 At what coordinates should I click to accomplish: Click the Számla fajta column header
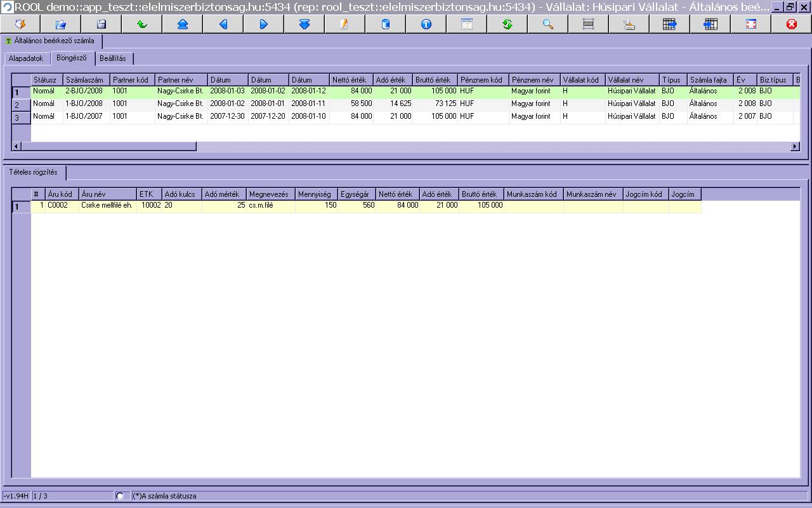coord(710,80)
